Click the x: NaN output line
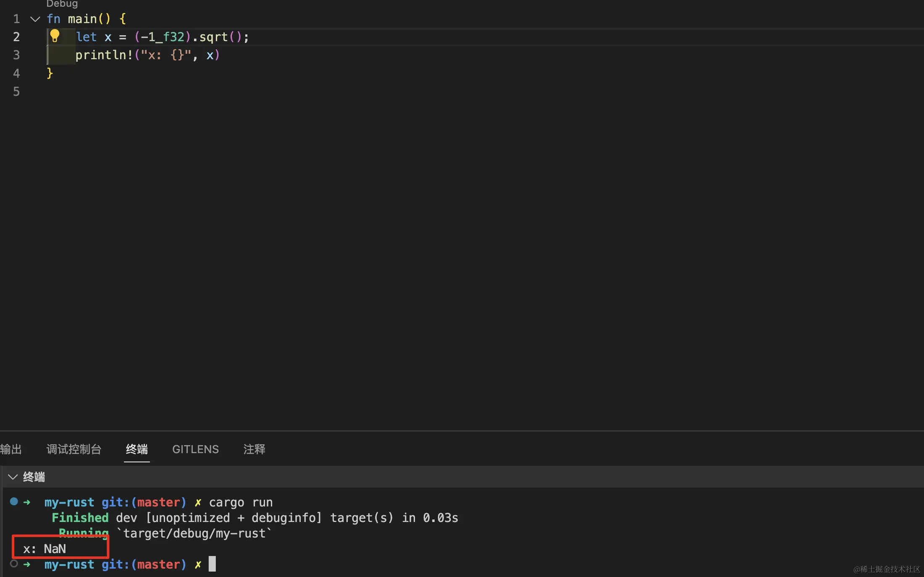This screenshot has height=577, width=924. [x=45, y=549]
